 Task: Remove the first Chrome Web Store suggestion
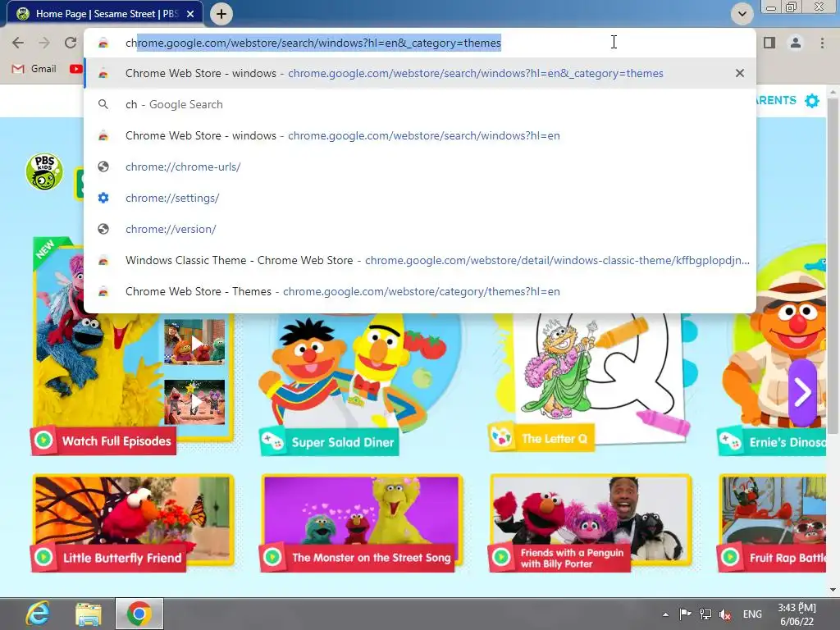[740, 73]
